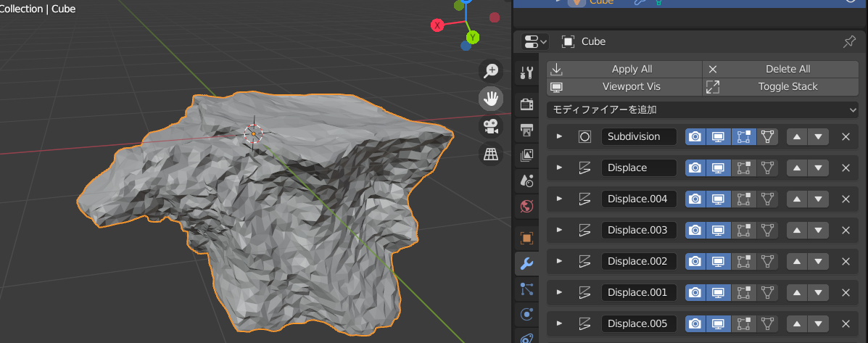The image size is (868, 343).
Task: Move the Displace.004 modifier down
Action: 818,199
